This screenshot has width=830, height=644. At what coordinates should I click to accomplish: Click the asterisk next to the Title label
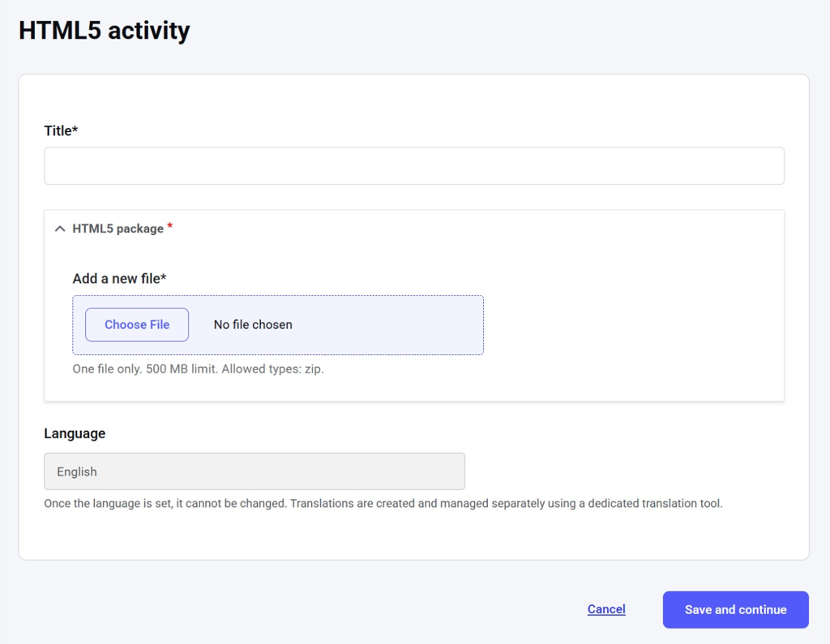(75, 130)
